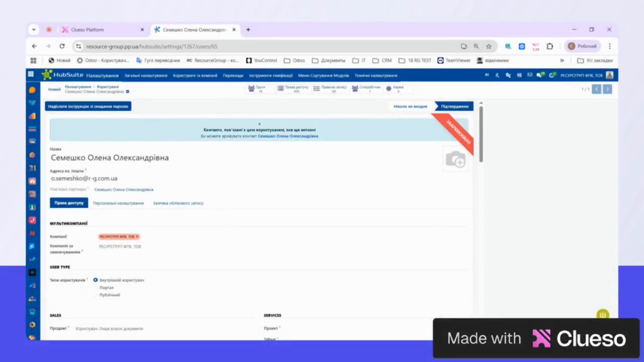This screenshot has height=362, width=644.
Task: Open the HubSuite apps grid menu
Action: click(x=31, y=75)
